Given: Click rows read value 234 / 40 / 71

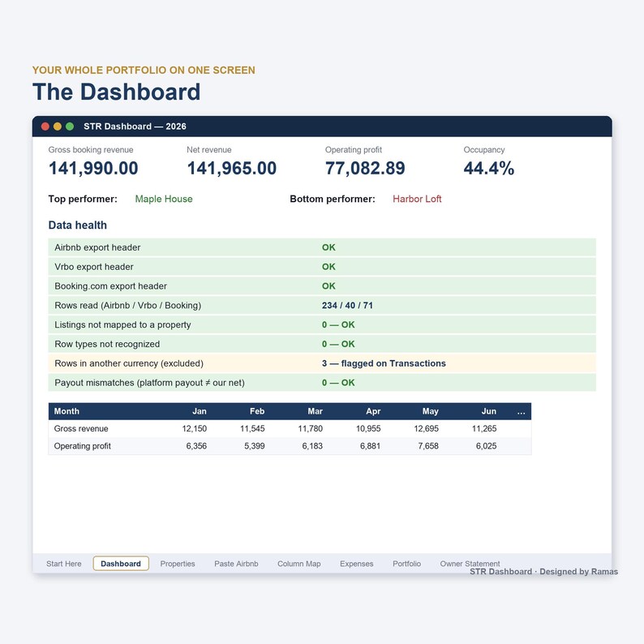Looking at the screenshot, I should [347, 305].
